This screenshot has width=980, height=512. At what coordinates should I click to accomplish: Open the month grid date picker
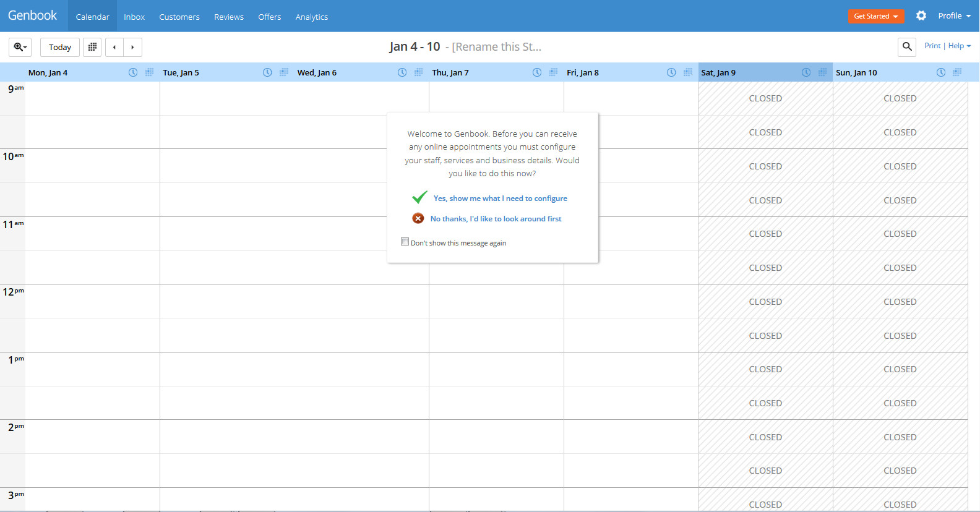pos(92,47)
